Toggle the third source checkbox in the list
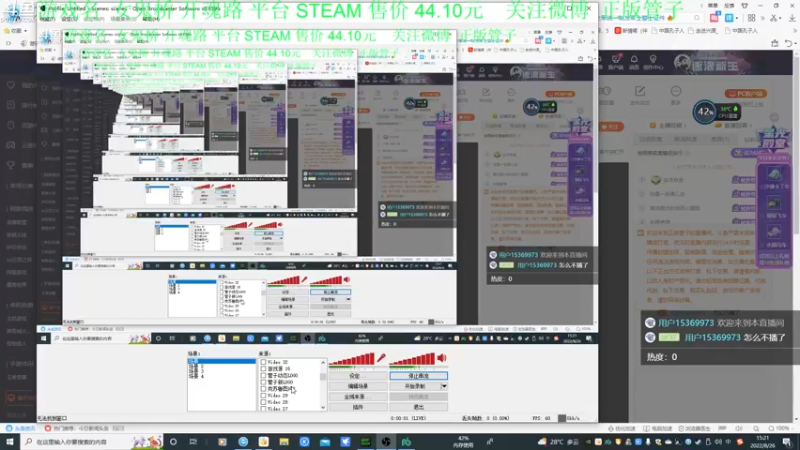This screenshot has height=450, width=800. pos(263,376)
